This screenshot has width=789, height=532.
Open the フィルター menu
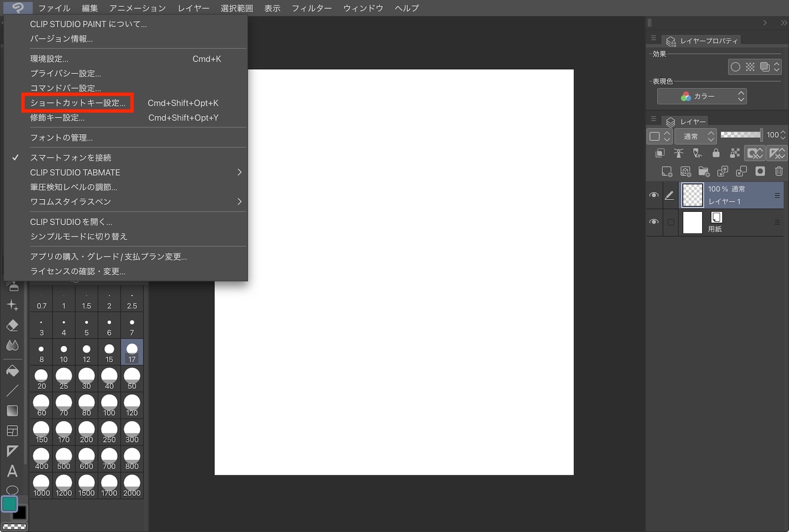point(311,8)
